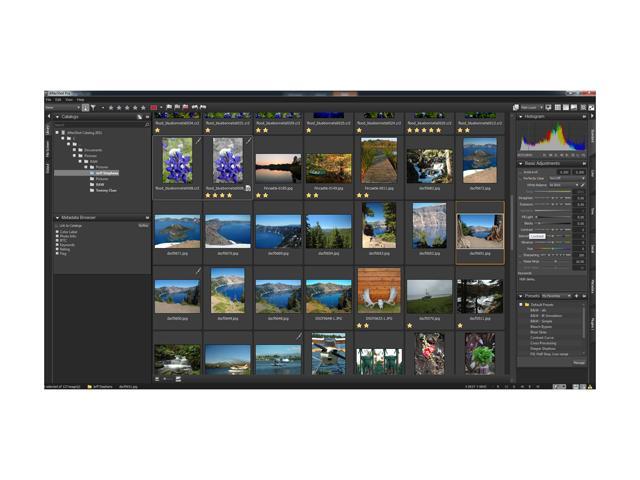Open the File menu
This screenshot has width=640, height=480.
[x=48, y=100]
